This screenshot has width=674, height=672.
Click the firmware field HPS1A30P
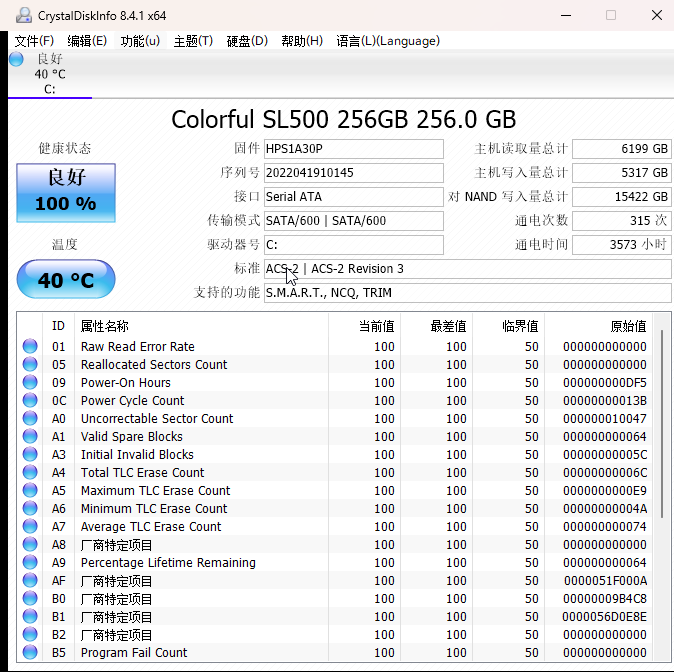tap(353, 149)
